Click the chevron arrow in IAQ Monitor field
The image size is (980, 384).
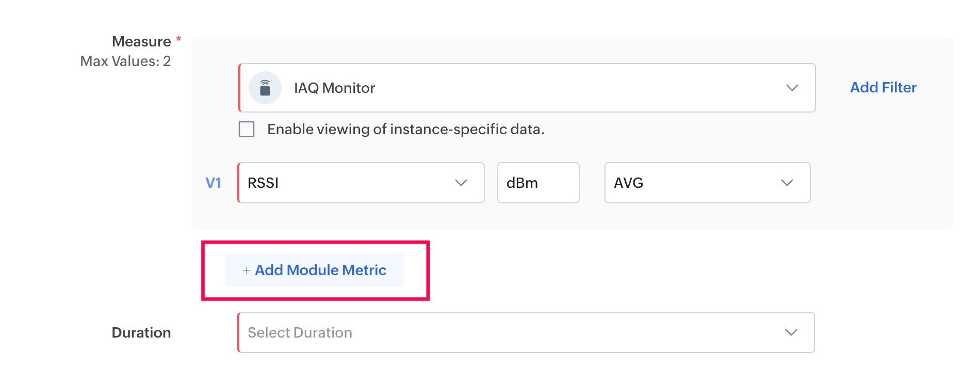792,88
